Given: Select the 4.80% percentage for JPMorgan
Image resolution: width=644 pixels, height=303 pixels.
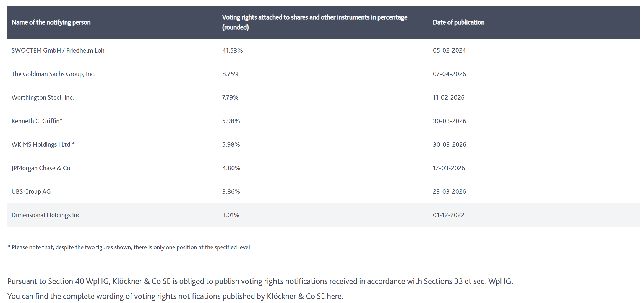Looking at the screenshot, I should [231, 168].
